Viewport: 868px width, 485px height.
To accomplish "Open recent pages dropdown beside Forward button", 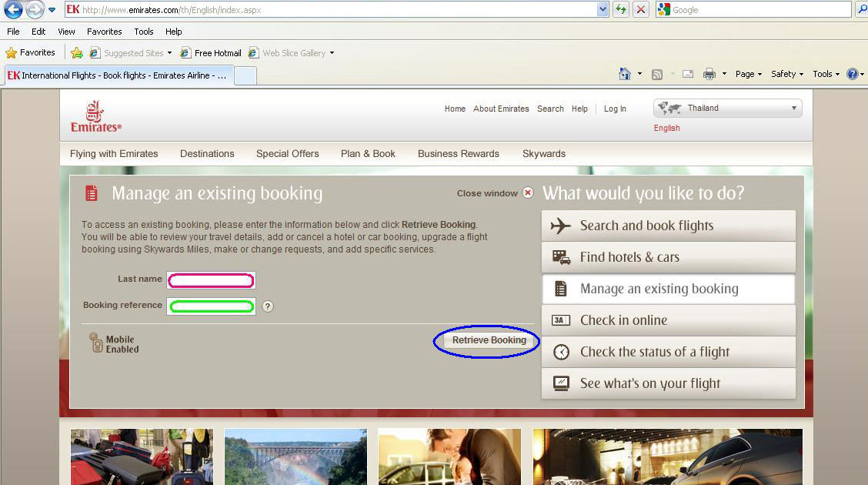I will tap(52, 10).
